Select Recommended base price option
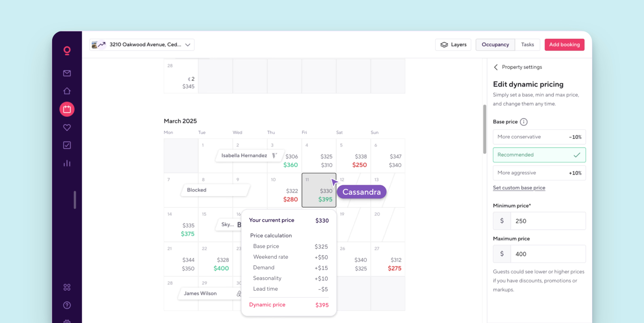Screen dimensions: 644x323 (x=539, y=155)
